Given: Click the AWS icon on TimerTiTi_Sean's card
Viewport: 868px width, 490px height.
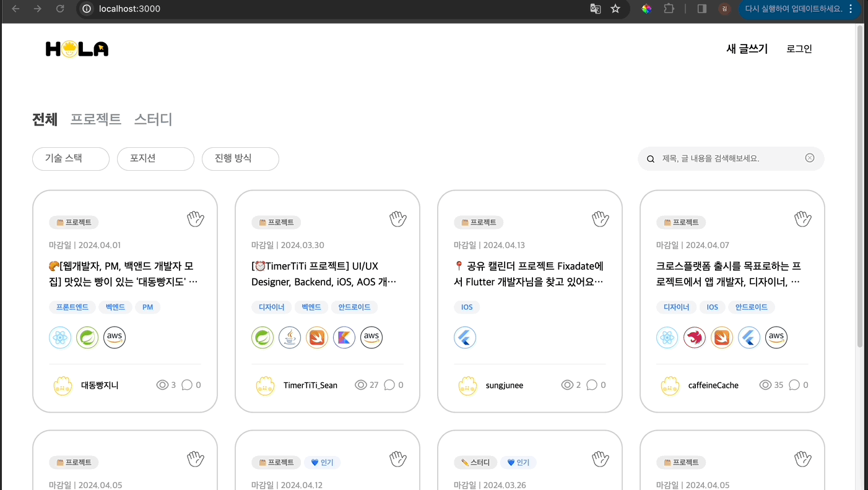Looking at the screenshot, I should pyautogui.click(x=371, y=338).
